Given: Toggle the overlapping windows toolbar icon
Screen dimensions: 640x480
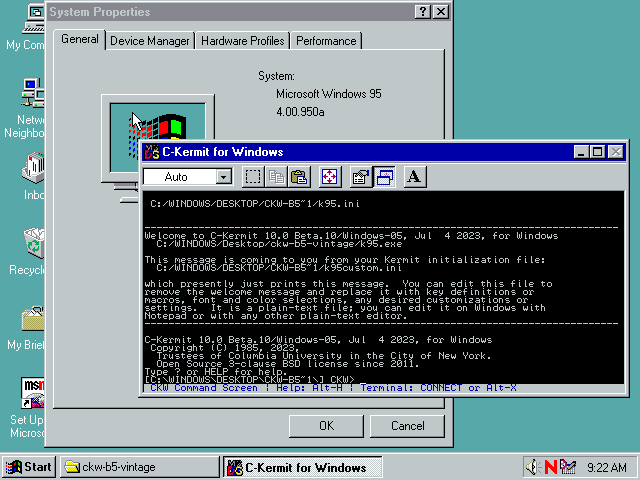Looking at the screenshot, I should point(384,177).
